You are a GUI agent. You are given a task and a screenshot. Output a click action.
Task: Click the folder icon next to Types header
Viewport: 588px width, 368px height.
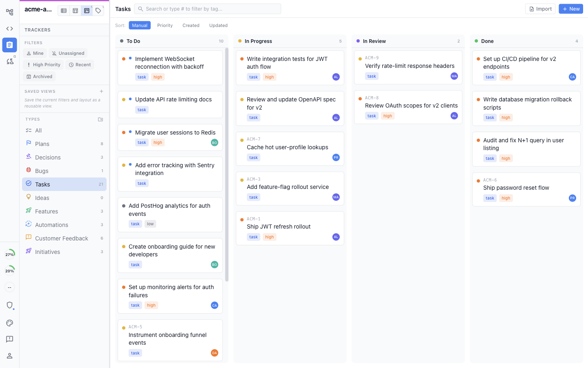pyautogui.click(x=100, y=119)
